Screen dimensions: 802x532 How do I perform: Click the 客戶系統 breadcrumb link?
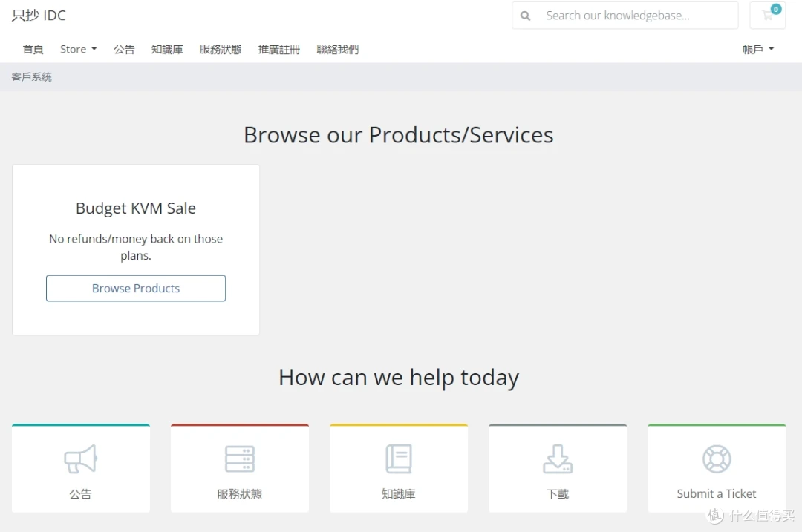(x=32, y=76)
